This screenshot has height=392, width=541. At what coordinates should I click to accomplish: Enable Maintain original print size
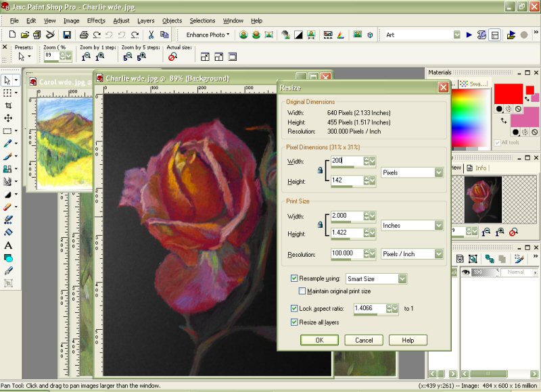[302, 291]
